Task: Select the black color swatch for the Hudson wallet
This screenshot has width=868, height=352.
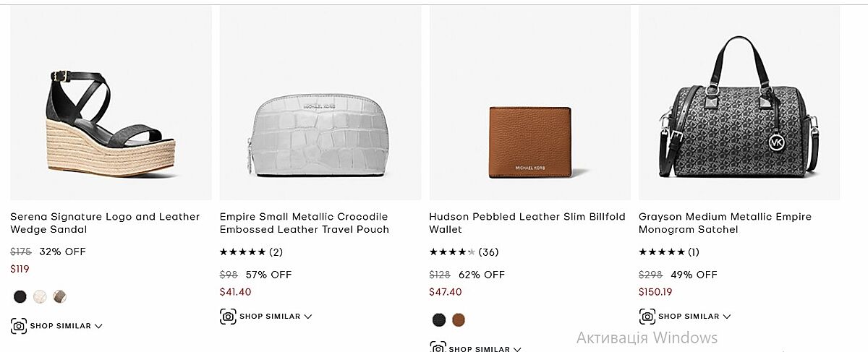Action: (439, 319)
